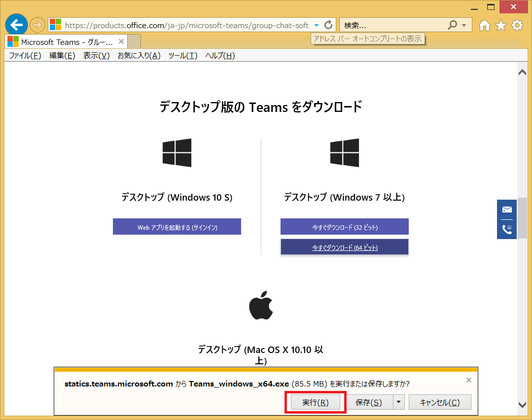Image resolution: width=532 pixels, height=420 pixels.
Task: Click the phone call icon on page side
Action: pyautogui.click(x=507, y=229)
